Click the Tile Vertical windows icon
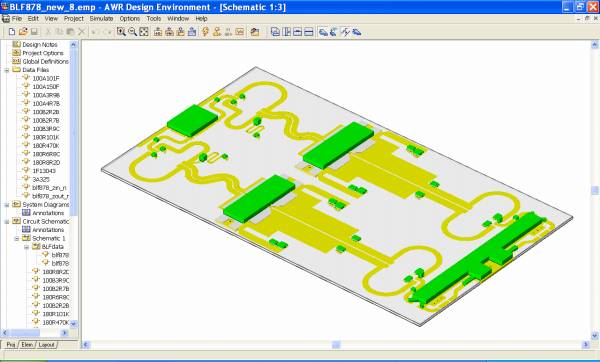Viewport: 600px width, 362px height. [286, 32]
